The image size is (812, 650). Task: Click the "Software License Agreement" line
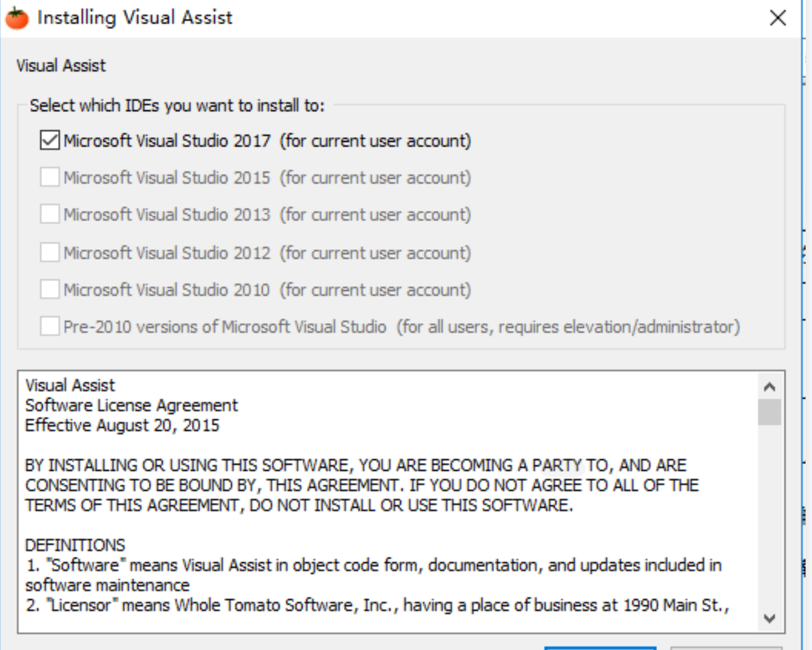point(132,405)
